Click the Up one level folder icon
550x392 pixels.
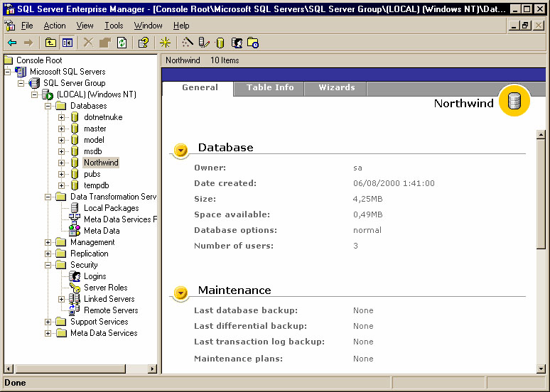pos(50,43)
